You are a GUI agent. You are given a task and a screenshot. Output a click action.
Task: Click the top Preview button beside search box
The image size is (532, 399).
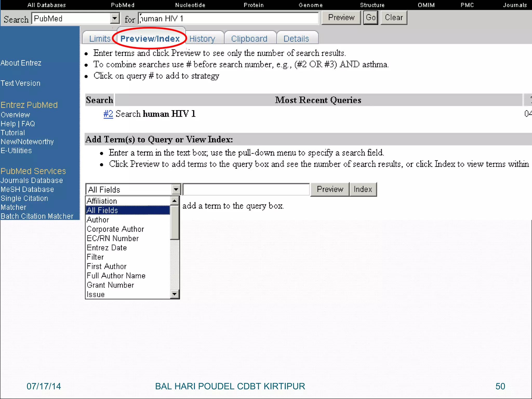pos(341,18)
